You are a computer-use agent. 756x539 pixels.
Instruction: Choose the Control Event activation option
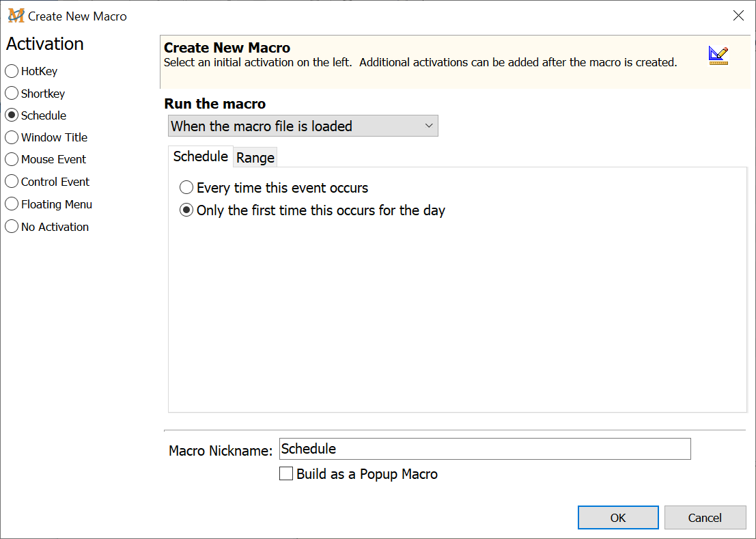pyautogui.click(x=12, y=182)
